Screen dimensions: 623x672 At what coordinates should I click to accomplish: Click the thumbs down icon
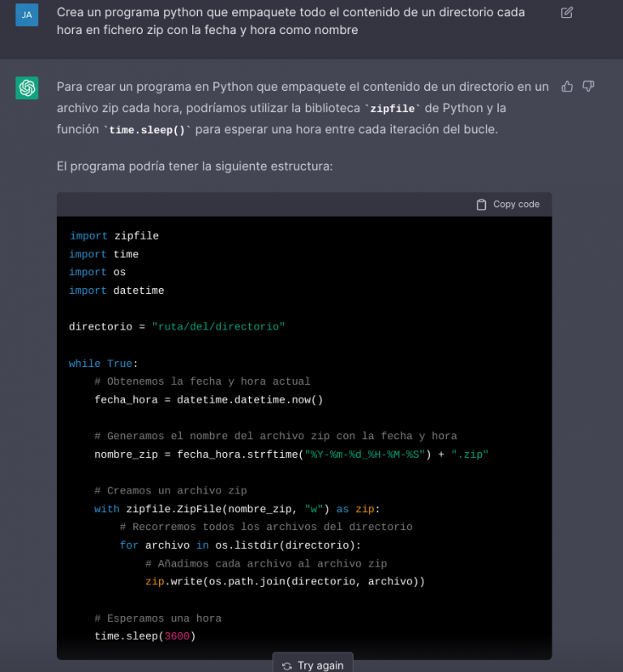point(589,86)
